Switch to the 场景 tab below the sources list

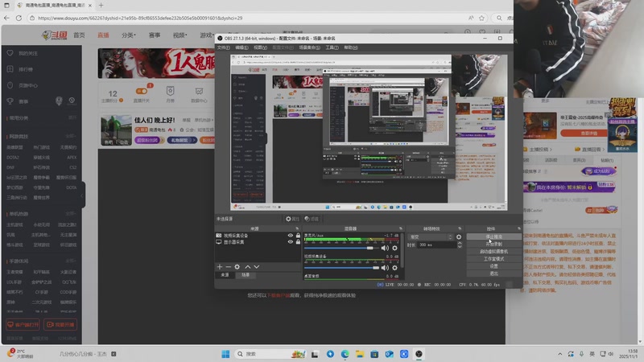click(246, 275)
